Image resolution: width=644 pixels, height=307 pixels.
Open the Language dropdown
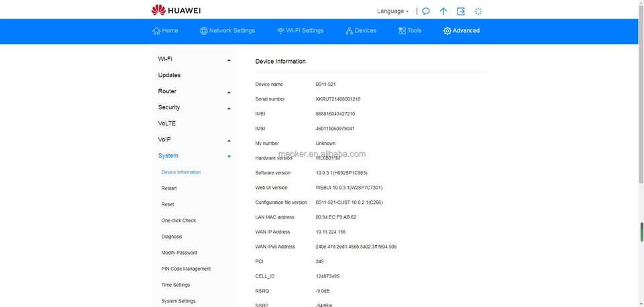coord(392,11)
